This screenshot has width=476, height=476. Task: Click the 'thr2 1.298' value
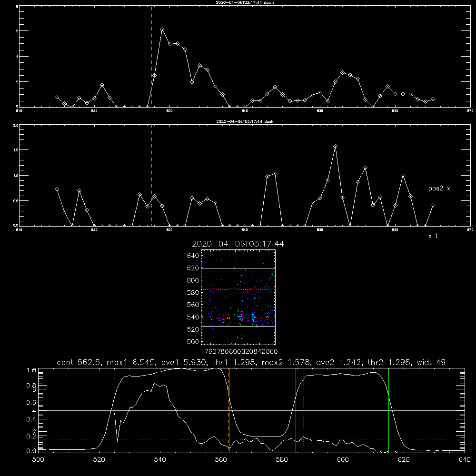coord(389,362)
